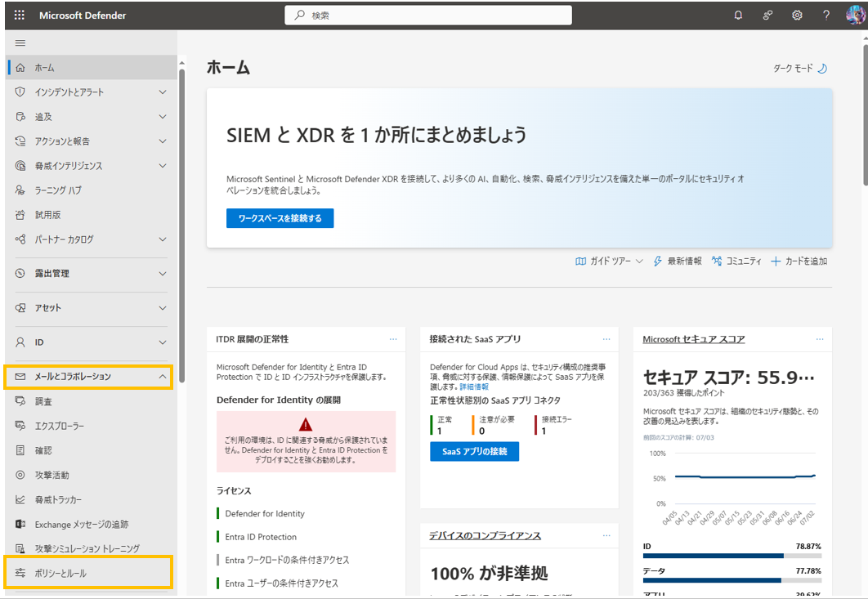Open 詳細情報 link in SaaS card
Viewport: 868px width, 599px height.
(x=474, y=387)
